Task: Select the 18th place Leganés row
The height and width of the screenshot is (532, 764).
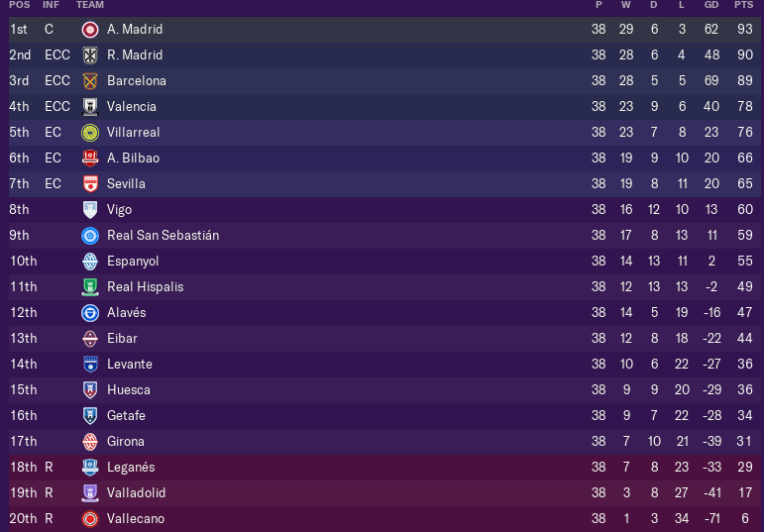Action: [385, 468]
